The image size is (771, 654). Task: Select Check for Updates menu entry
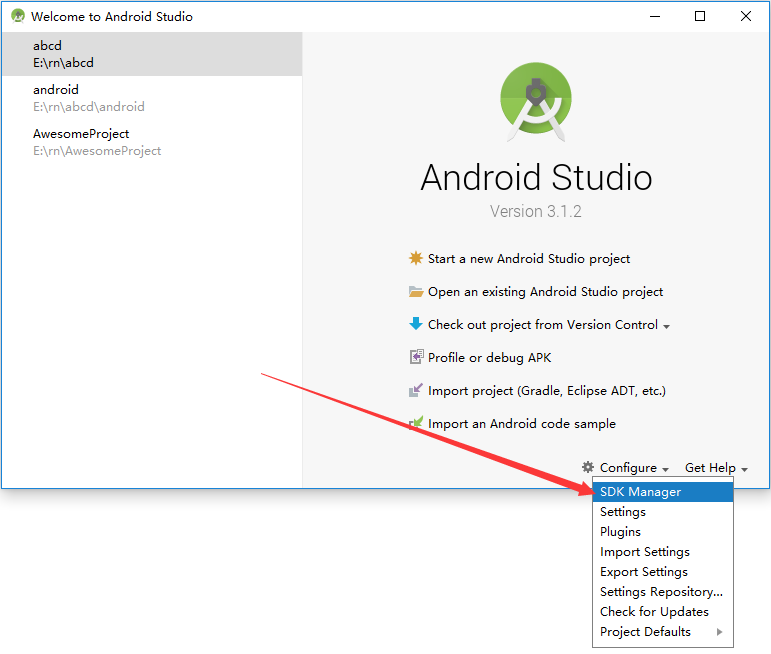coord(654,612)
